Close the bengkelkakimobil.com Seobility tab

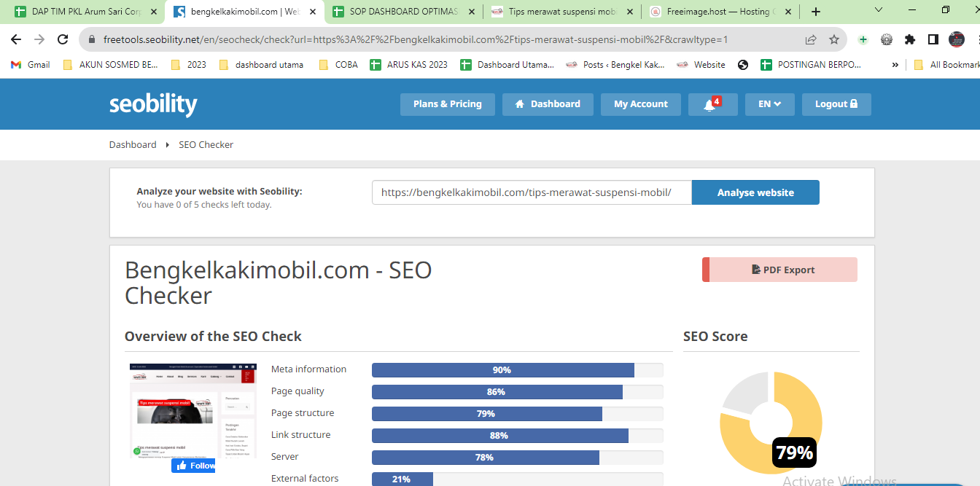(313, 12)
